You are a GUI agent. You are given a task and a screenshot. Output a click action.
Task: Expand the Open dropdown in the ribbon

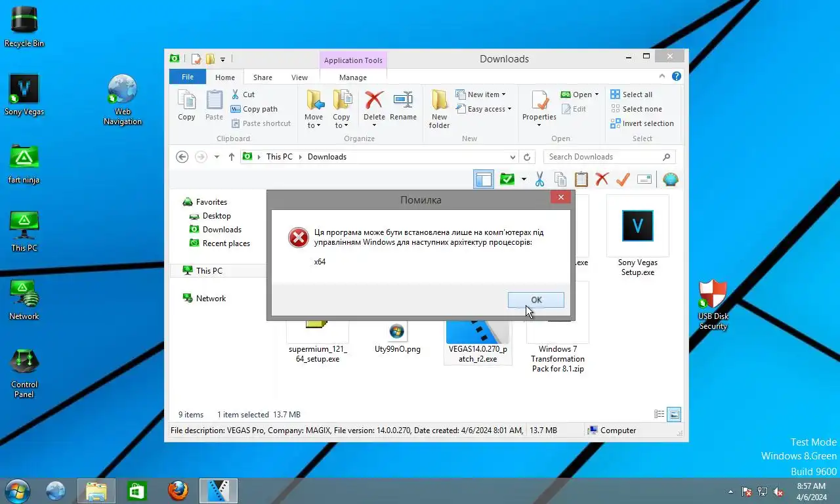coord(597,94)
